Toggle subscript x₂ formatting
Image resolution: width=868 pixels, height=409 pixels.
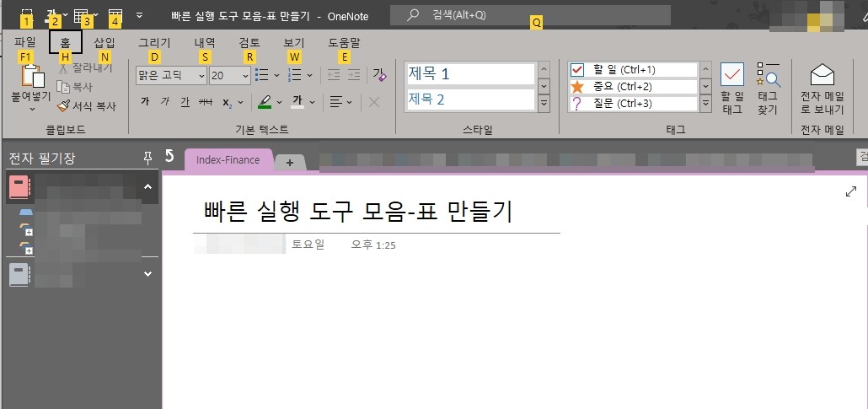pyautogui.click(x=227, y=102)
